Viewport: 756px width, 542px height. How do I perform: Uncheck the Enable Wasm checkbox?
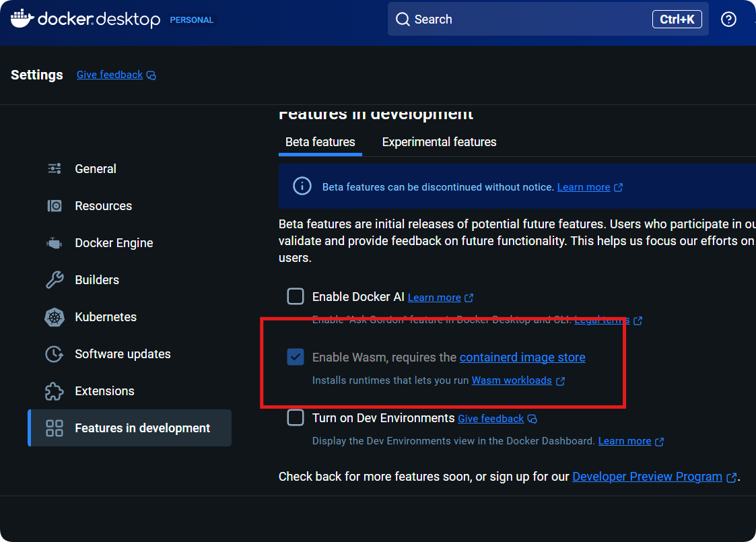296,357
